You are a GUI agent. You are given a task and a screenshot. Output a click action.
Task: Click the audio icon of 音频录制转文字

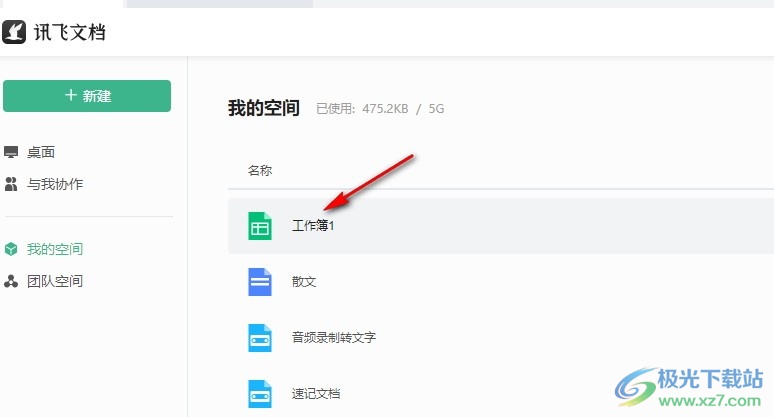(260, 338)
